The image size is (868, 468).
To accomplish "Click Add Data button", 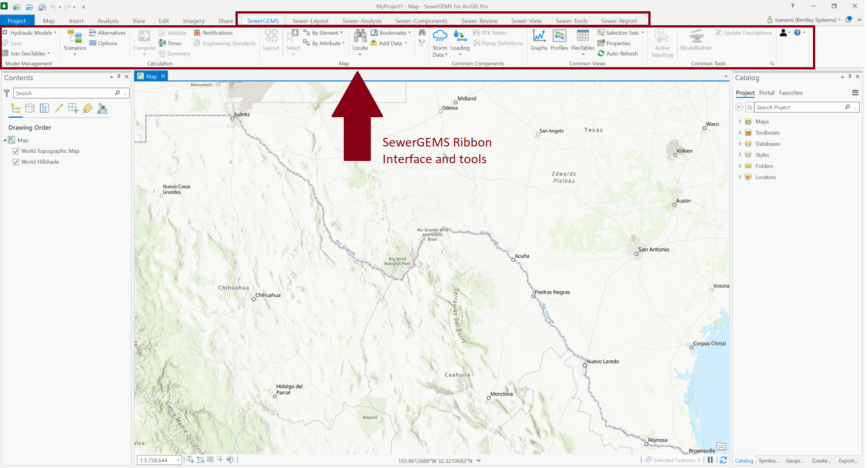I will [x=389, y=43].
